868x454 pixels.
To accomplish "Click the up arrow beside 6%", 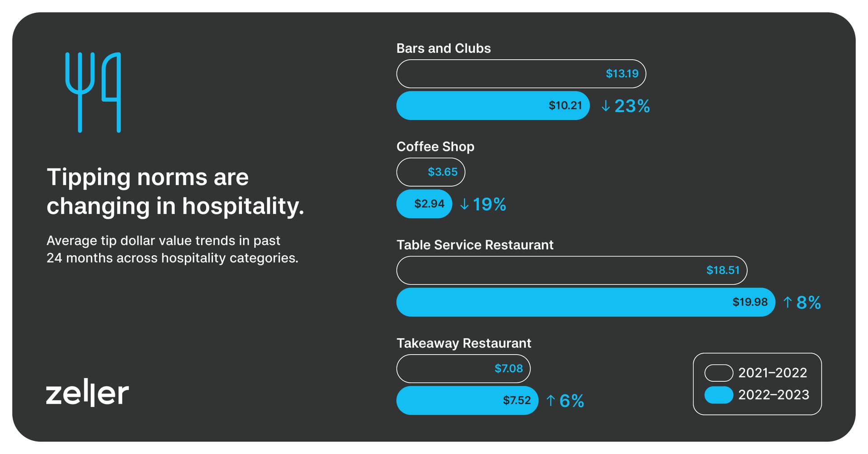I will click(x=550, y=400).
